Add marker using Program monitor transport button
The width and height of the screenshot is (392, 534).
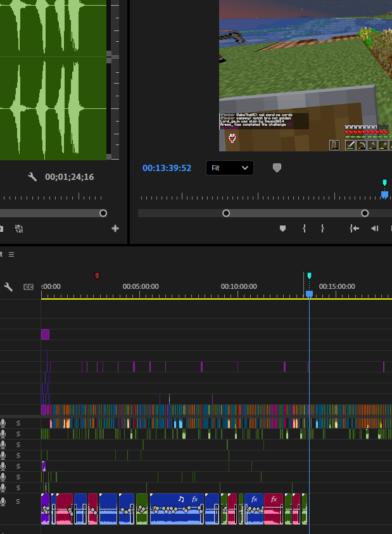[x=282, y=229]
